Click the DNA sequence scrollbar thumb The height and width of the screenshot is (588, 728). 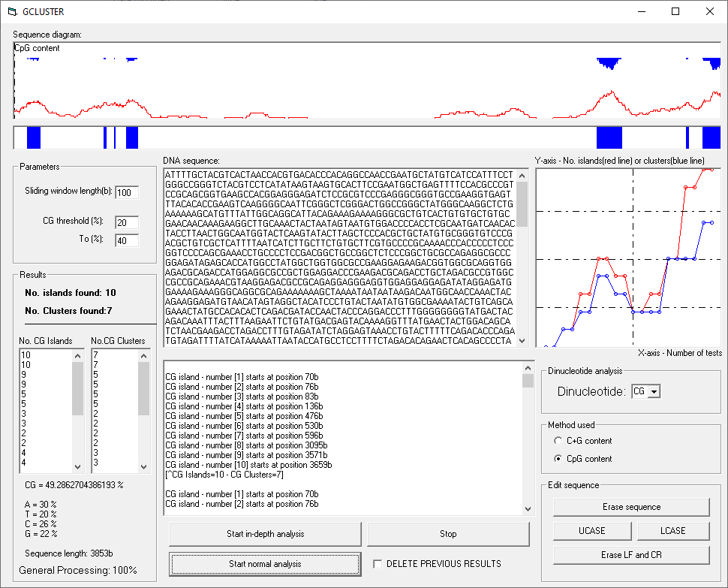click(522, 204)
